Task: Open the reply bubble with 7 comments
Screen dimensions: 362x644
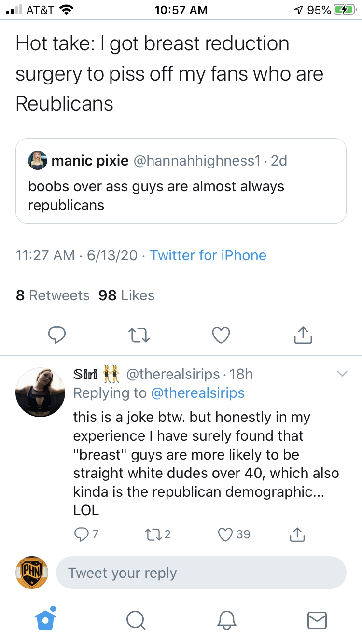Action: coord(86,534)
